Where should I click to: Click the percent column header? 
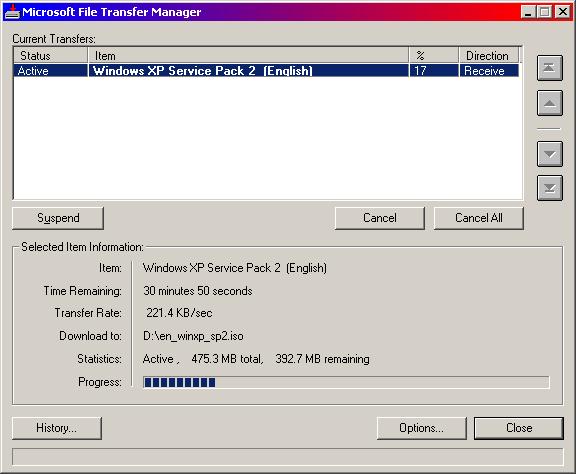[x=434, y=56]
